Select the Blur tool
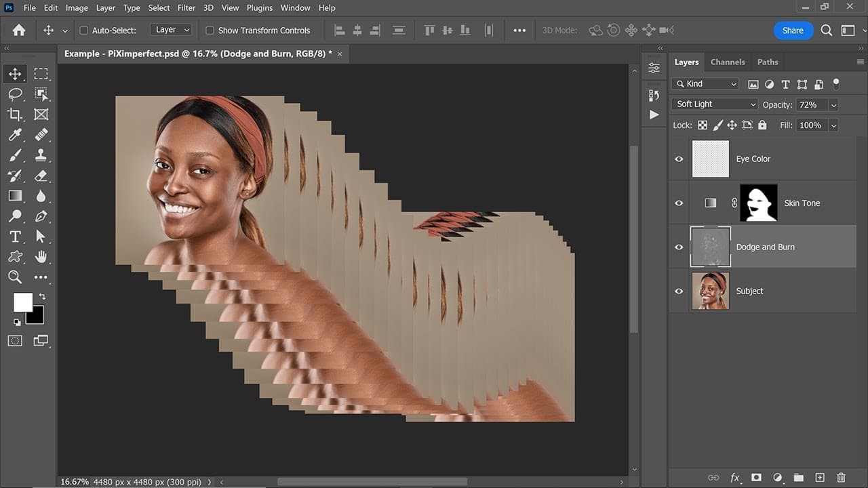 (41, 196)
